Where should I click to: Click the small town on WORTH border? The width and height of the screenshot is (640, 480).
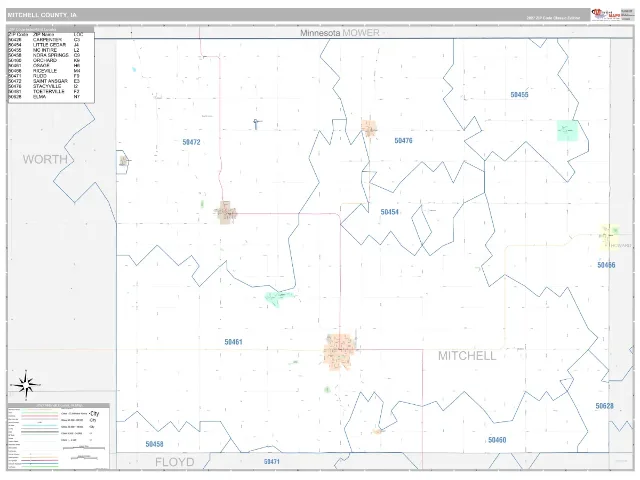click(123, 161)
